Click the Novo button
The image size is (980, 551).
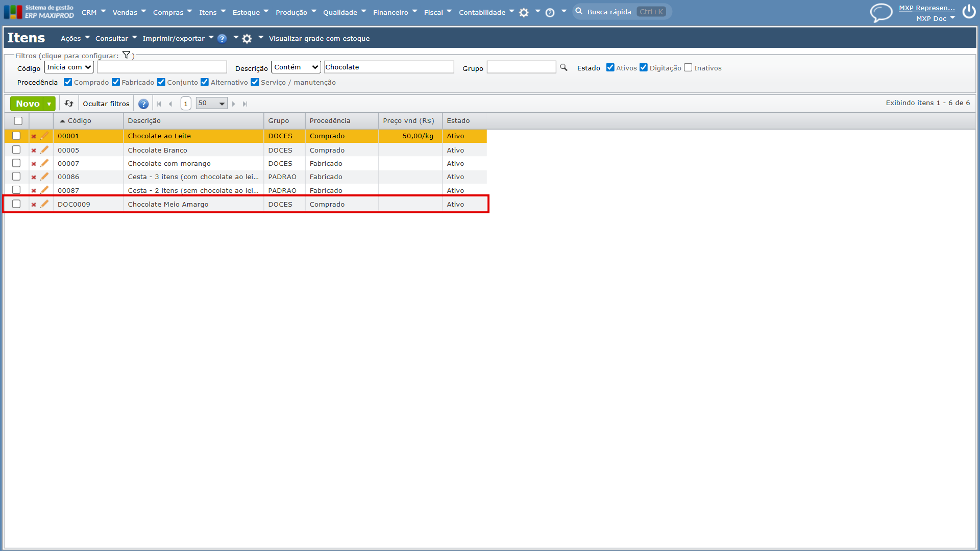pyautogui.click(x=28, y=104)
